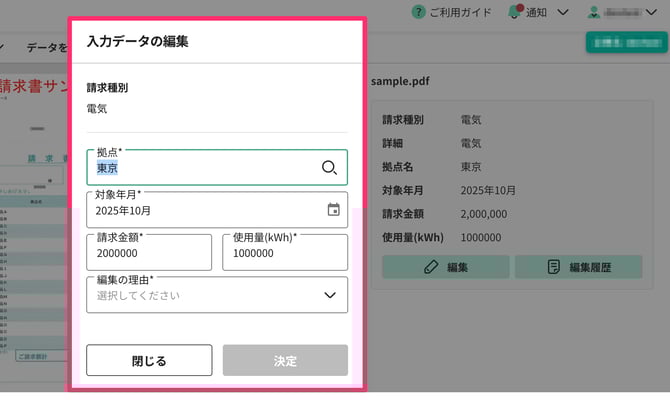Open the ご利用ガイド link text
The image size is (670, 406).
(463, 13)
